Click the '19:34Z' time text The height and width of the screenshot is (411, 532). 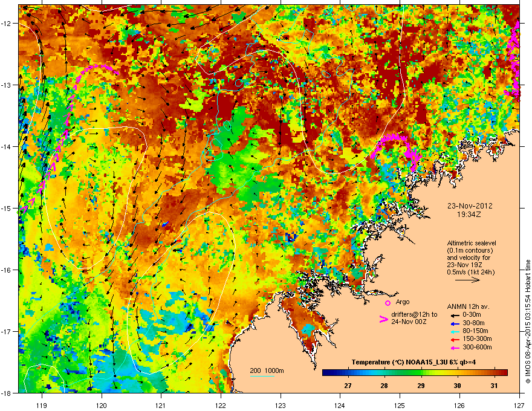coord(469,215)
